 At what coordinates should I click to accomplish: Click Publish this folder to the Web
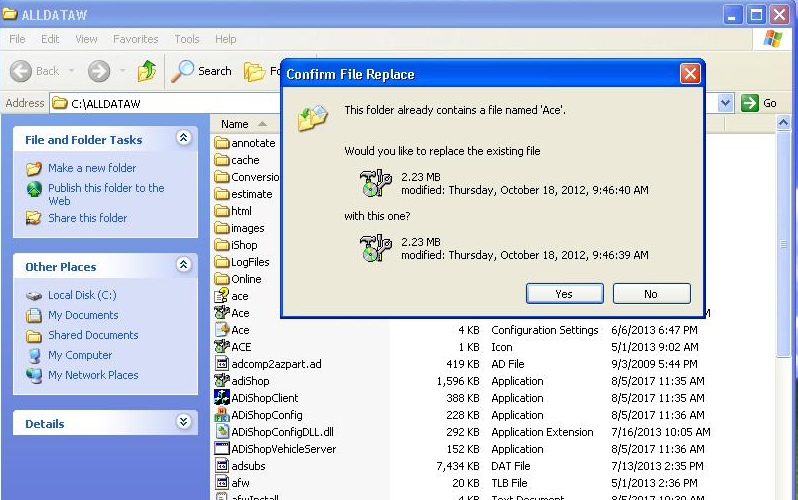click(106, 195)
